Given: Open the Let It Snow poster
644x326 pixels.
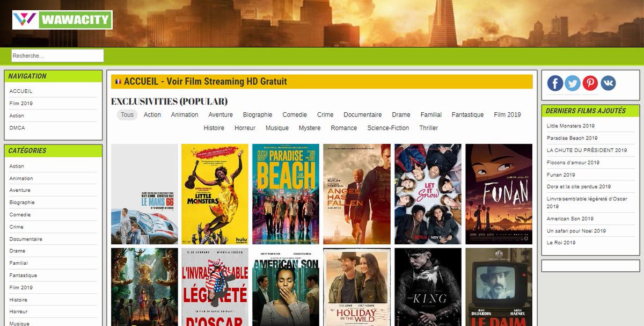Looking at the screenshot, I should (428, 194).
